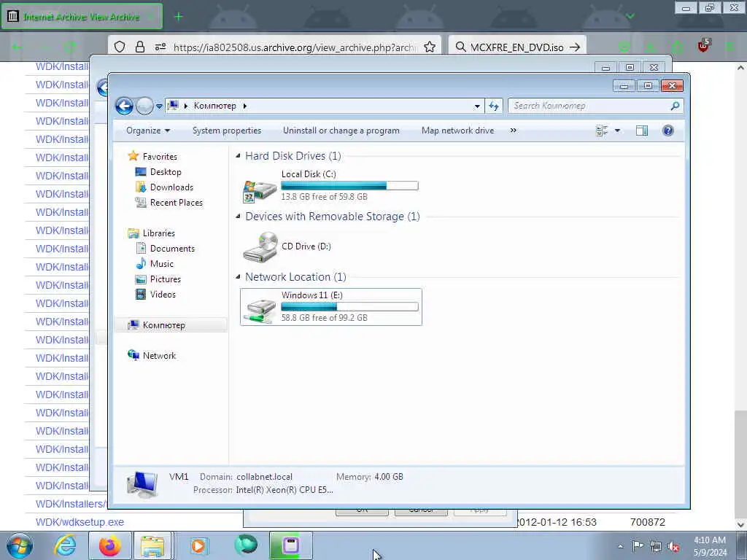Image resolution: width=747 pixels, height=560 pixels.
Task: Select the Internet Archive browser tab
Action: [82, 17]
